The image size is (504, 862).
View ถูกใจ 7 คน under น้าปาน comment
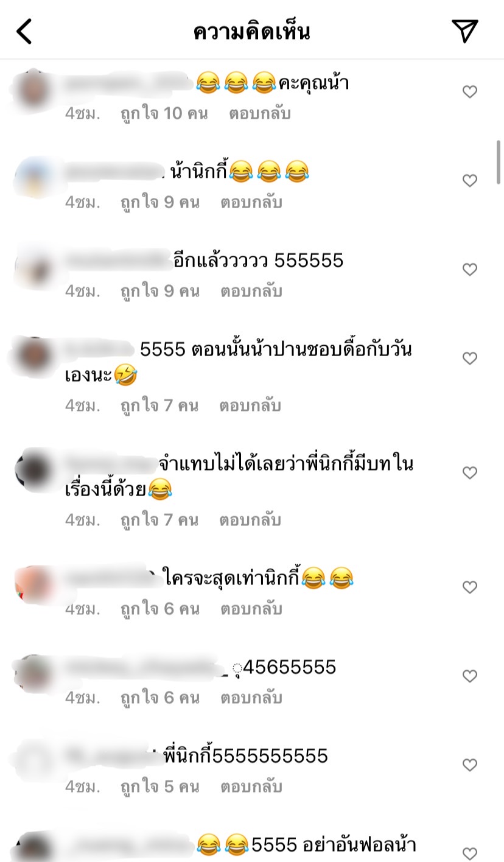click(159, 405)
